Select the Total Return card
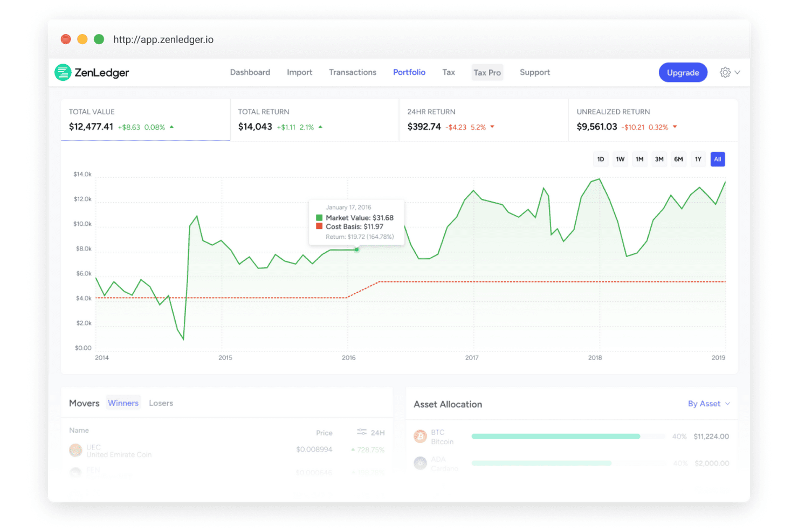This screenshot has width=798, height=532. coord(314,120)
